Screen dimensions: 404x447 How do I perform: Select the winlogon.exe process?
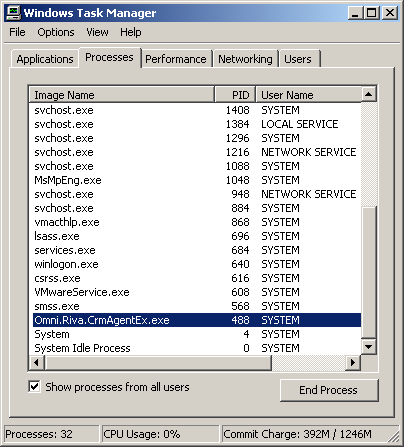(x=197, y=264)
